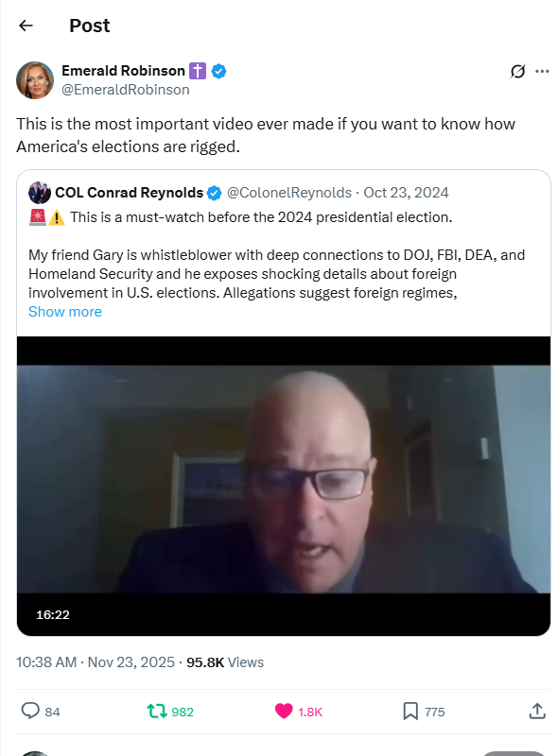Play the quoted 16:22 video
The width and height of the screenshot is (558, 756).
coord(284,486)
